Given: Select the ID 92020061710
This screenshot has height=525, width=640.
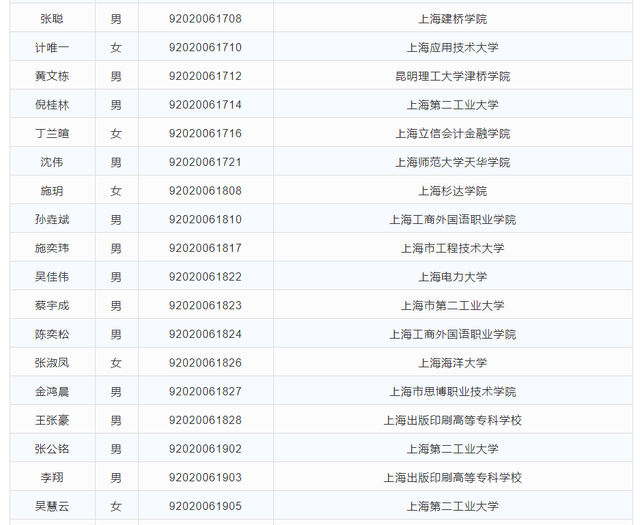Looking at the screenshot, I should click(x=205, y=47).
